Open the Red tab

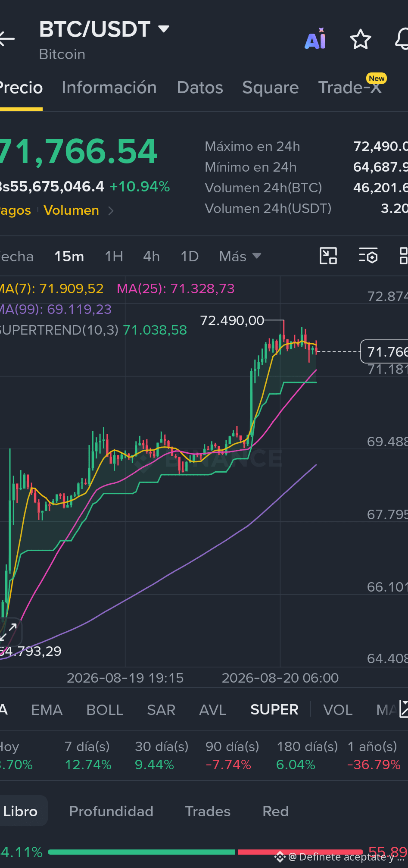point(276,812)
